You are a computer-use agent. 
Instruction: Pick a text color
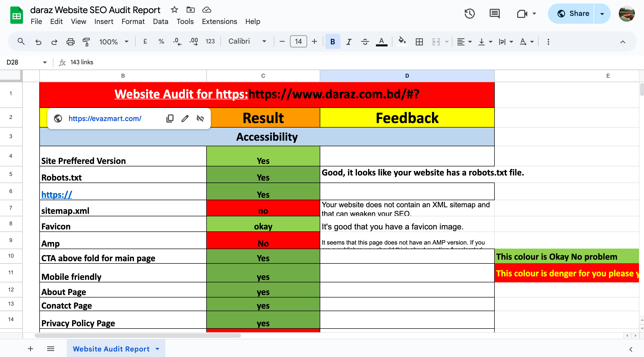[x=381, y=41]
